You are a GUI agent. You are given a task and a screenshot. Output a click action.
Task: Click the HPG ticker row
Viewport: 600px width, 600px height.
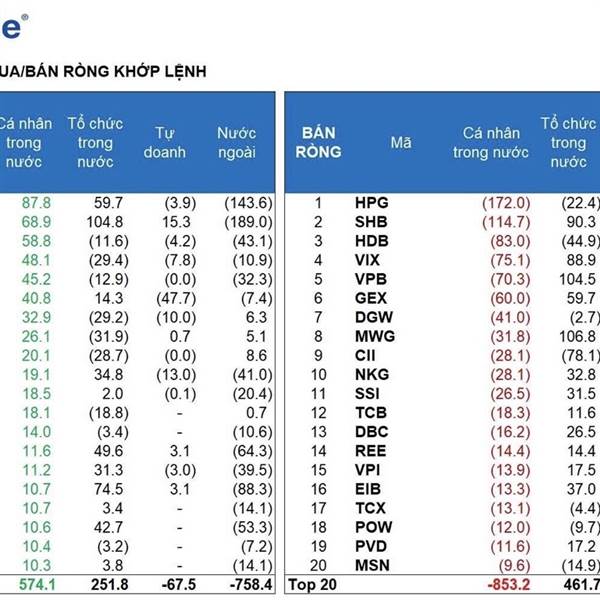[x=442, y=203]
